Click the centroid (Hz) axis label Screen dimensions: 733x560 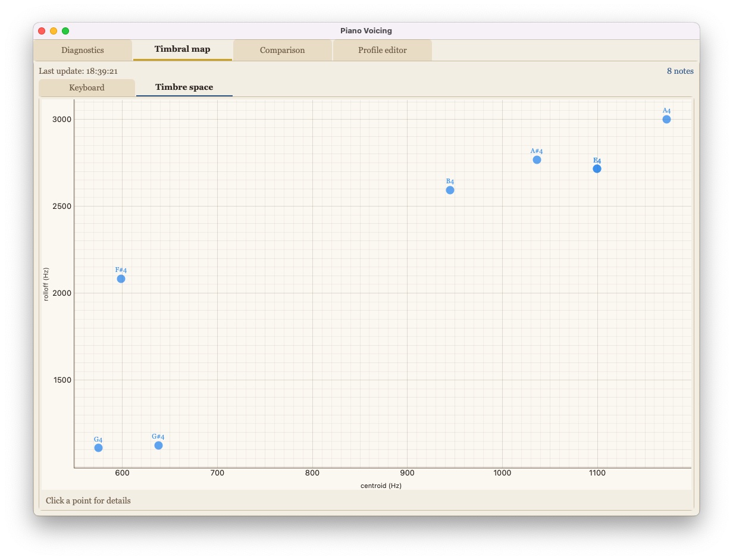(x=381, y=486)
